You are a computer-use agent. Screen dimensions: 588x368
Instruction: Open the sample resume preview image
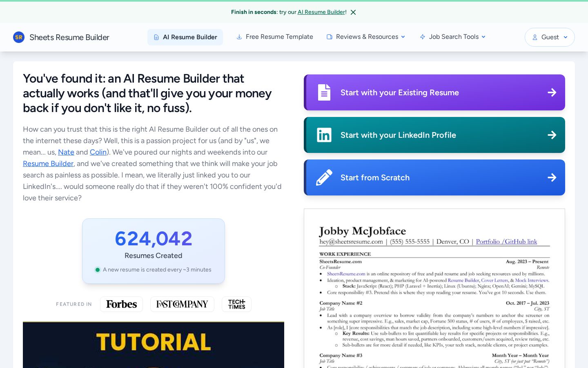pos(434,288)
